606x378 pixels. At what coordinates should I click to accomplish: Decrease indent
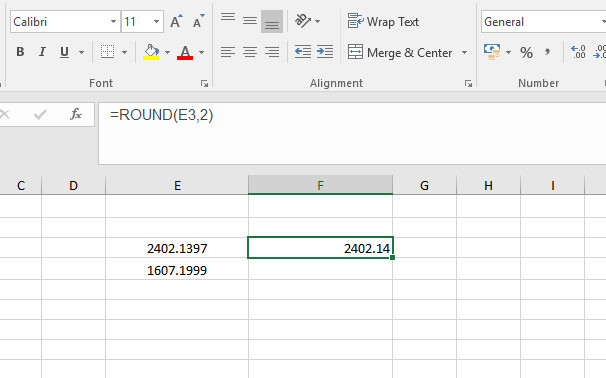[x=303, y=52]
